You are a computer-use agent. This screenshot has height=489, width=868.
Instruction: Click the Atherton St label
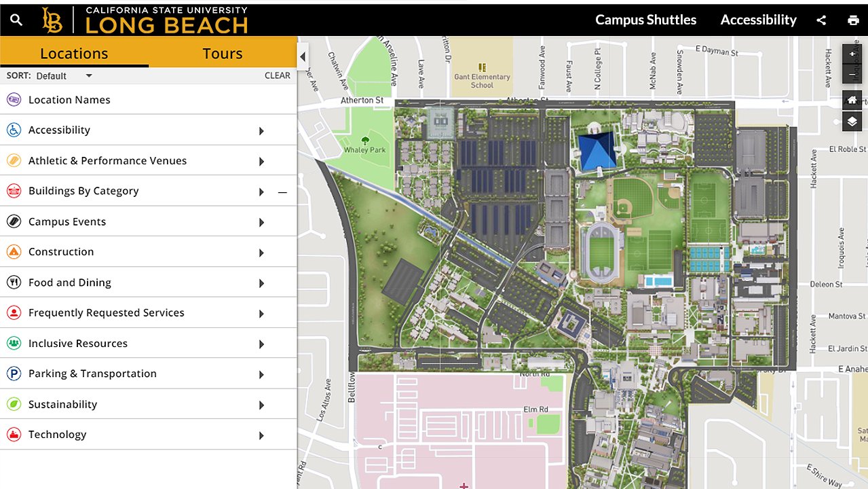click(362, 101)
